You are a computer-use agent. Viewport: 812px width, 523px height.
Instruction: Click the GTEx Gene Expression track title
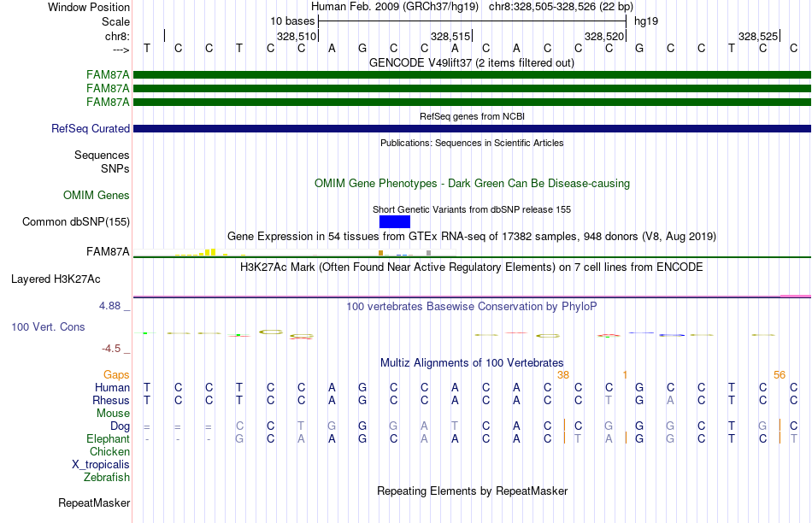(x=472, y=236)
